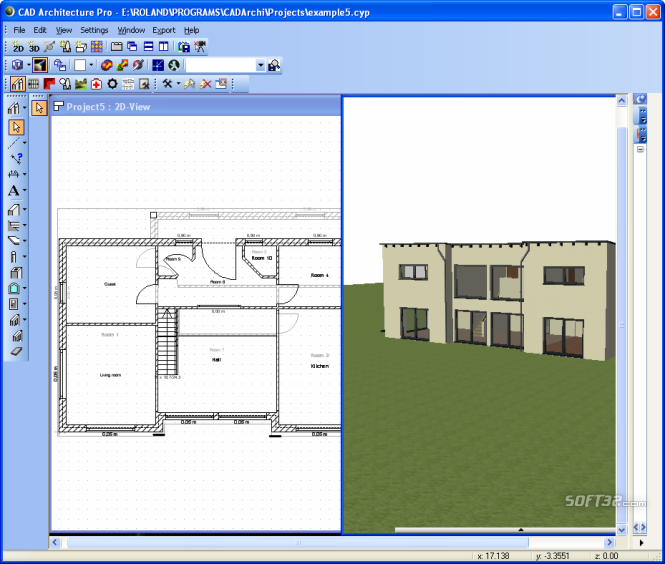This screenshot has height=564, width=665.
Task: Click the horizontal scrollbar thumb
Action: point(298,542)
